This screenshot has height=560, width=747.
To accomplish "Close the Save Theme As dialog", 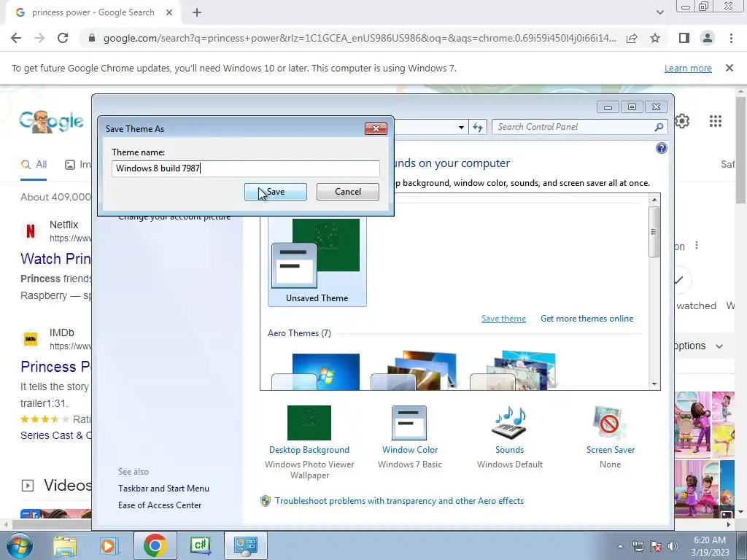I will pyautogui.click(x=376, y=128).
